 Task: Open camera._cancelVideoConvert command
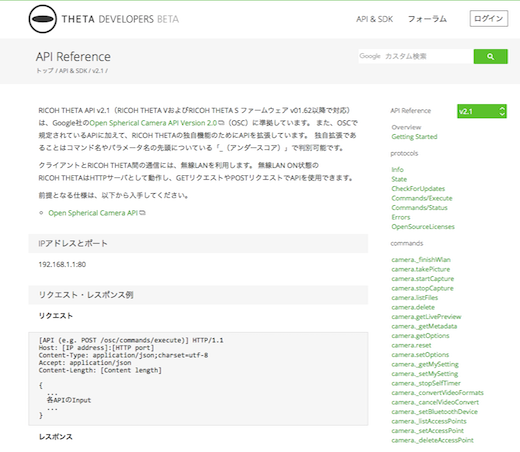(435, 402)
